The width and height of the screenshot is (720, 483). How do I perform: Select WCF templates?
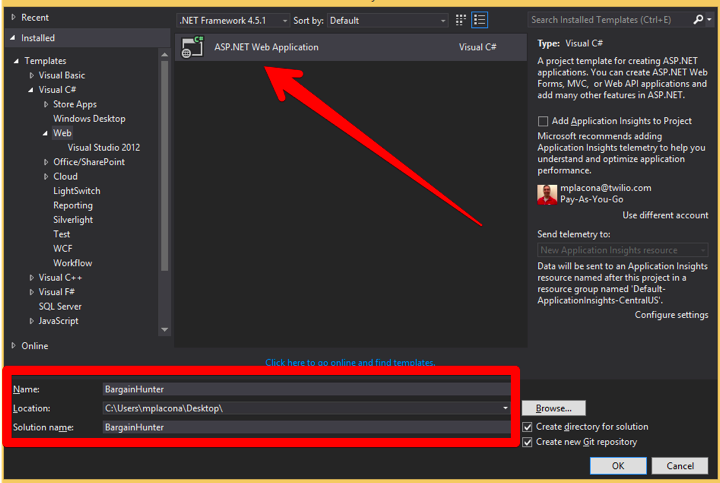coord(62,248)
